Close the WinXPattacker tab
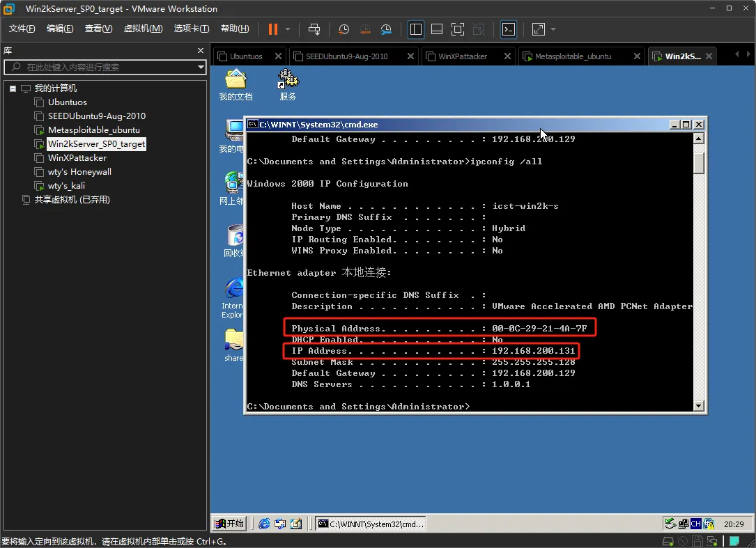The height and width of the screenshot is (548, 756). click(507, 56)
